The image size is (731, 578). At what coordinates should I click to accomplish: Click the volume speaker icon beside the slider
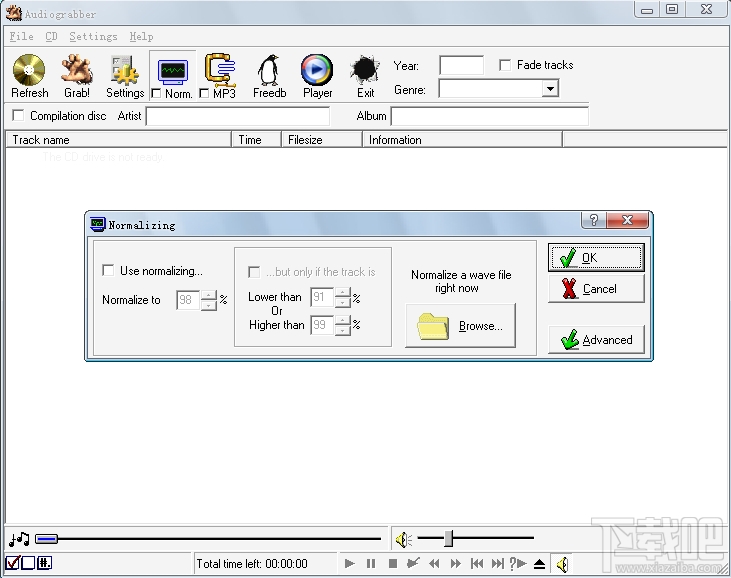pyautogui.click(x=404, y=539)
